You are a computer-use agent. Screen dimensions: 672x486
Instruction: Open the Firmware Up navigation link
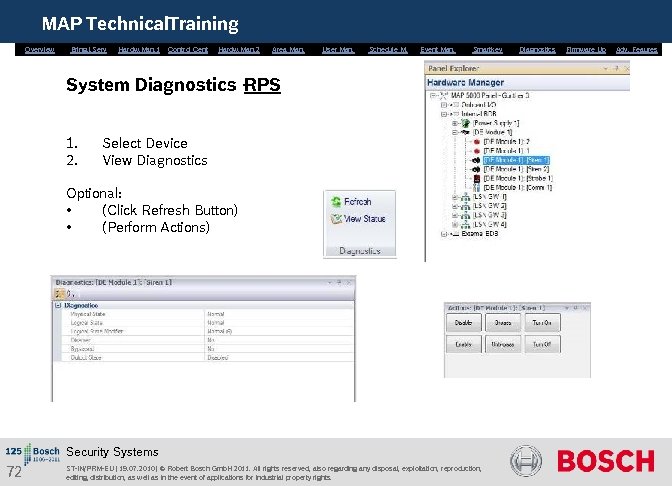pos(586,50)
